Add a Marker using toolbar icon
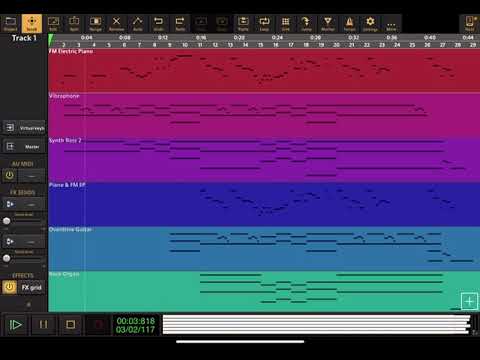Viewport: 480px width, 360px height. 328,23
